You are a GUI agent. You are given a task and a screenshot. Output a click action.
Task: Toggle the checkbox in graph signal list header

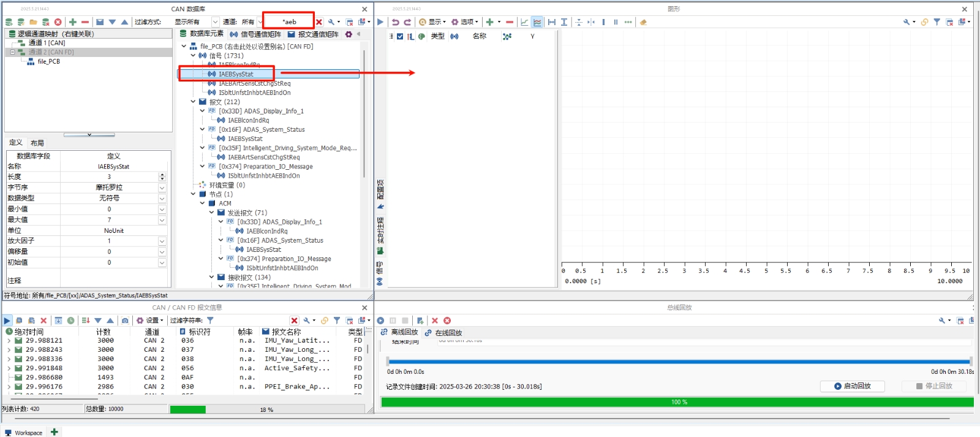click(x=400, y=36)
